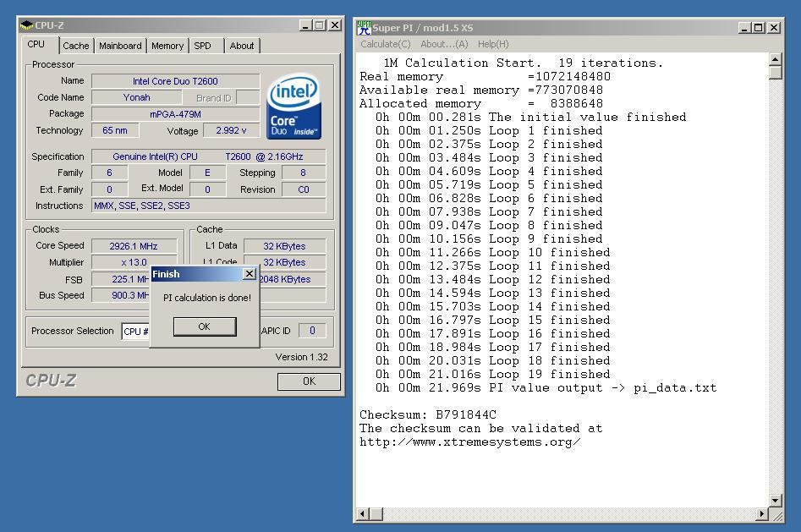Click the 'Real memory =1072148480' line
Screen dimensions: 801x532
485,77
